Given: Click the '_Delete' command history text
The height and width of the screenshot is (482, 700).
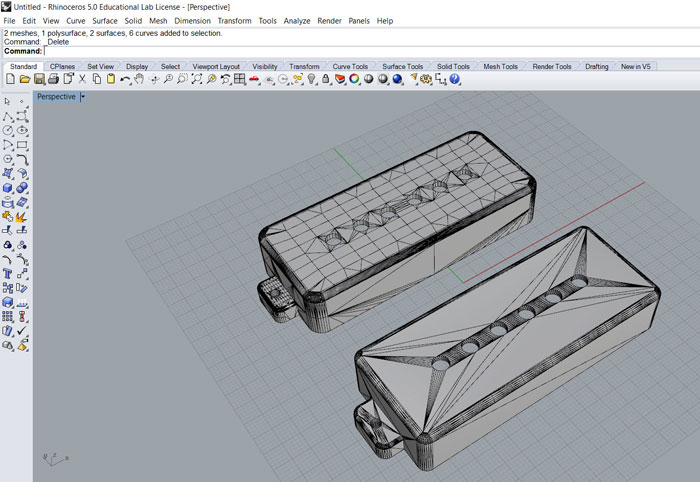Looking at the screenshot, I should pos(56,42).
